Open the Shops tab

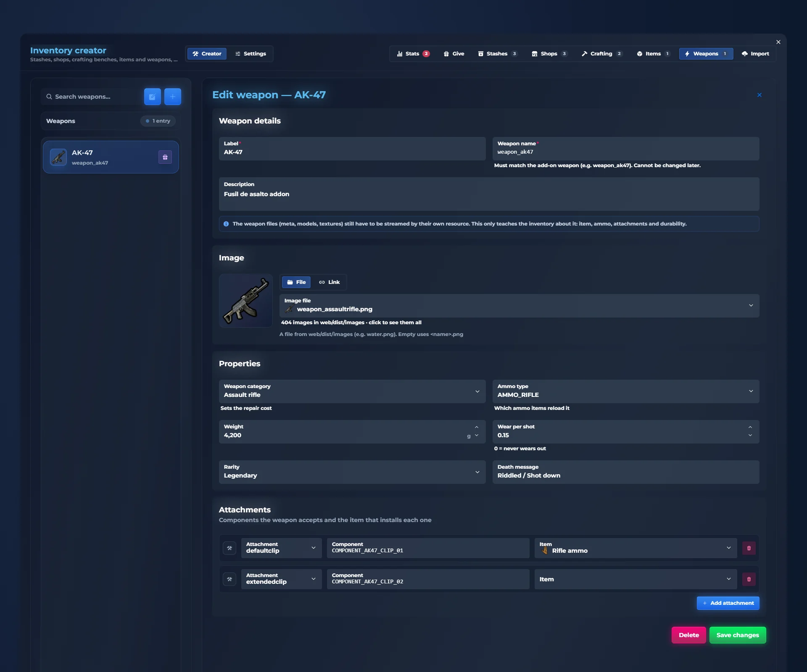coord(549,54)
